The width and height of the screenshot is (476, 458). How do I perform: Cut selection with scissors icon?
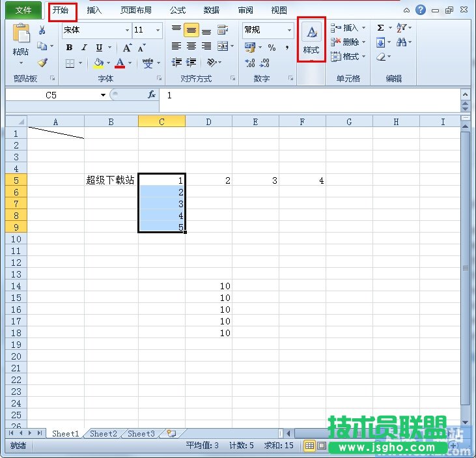pos(42,30)
